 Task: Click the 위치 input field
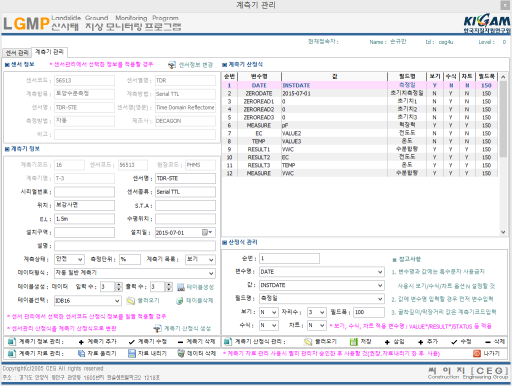pyautogui.click(x=84, y=205)
